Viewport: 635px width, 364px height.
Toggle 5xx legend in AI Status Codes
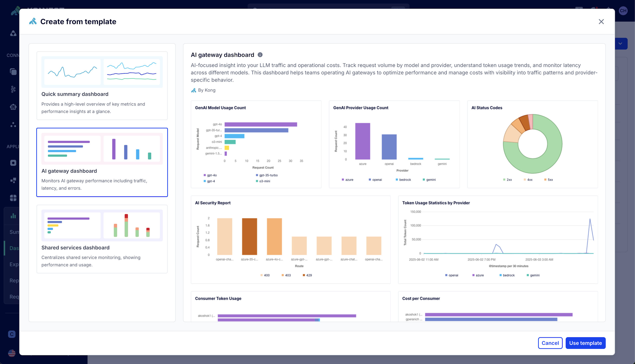[548, 180]
